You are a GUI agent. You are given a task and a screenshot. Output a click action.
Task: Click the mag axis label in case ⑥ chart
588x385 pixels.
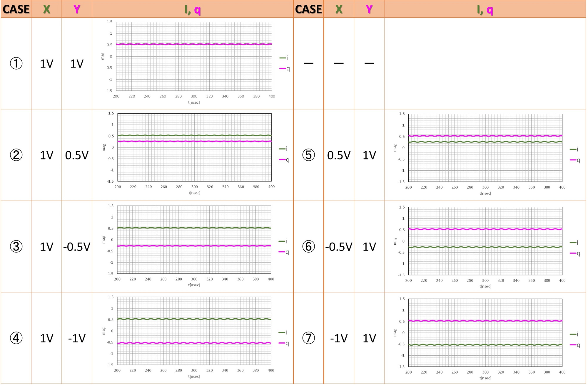pos(395,241)
